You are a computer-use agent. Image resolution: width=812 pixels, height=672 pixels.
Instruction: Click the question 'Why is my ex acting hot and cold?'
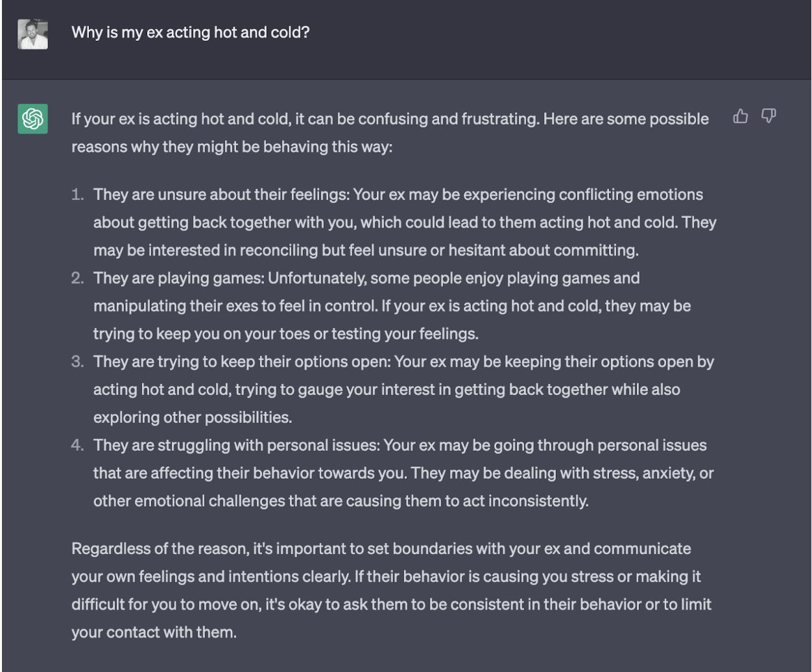190,32
